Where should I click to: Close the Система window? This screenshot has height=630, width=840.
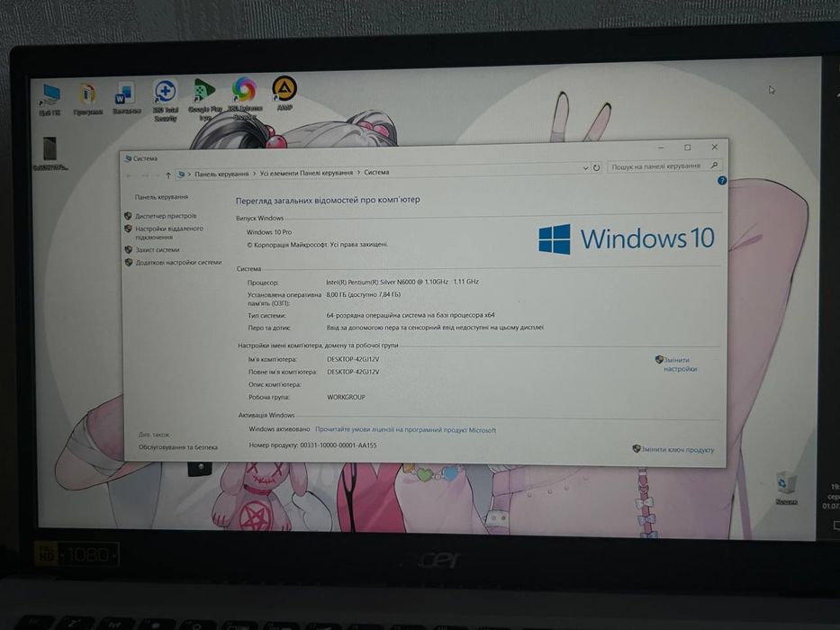click(715, 147)
